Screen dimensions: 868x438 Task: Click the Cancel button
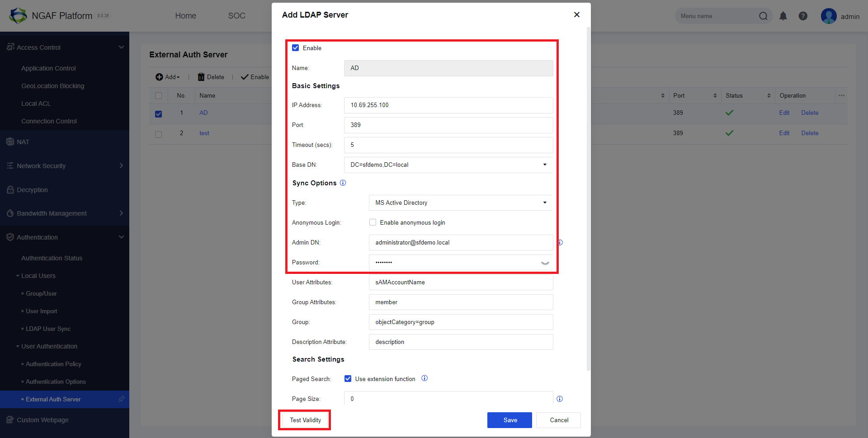point(559,420)
